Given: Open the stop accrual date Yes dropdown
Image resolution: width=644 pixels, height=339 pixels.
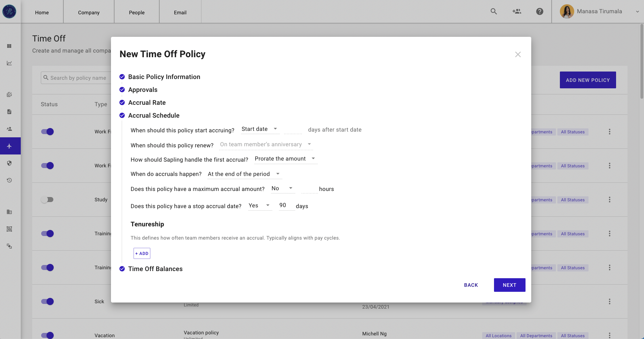Looking at the screenshot, I should [260, 206].
